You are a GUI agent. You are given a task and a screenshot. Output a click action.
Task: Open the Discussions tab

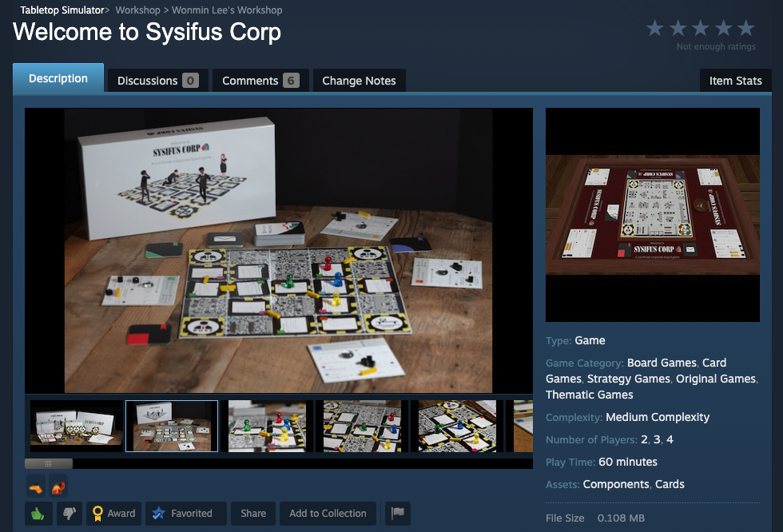[x=158, y=81]
